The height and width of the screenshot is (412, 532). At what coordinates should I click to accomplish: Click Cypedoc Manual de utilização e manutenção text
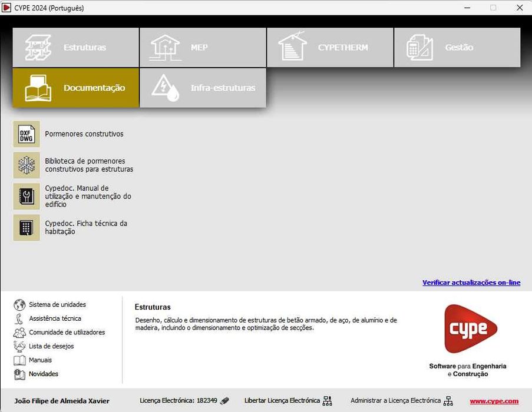(88, 197)
